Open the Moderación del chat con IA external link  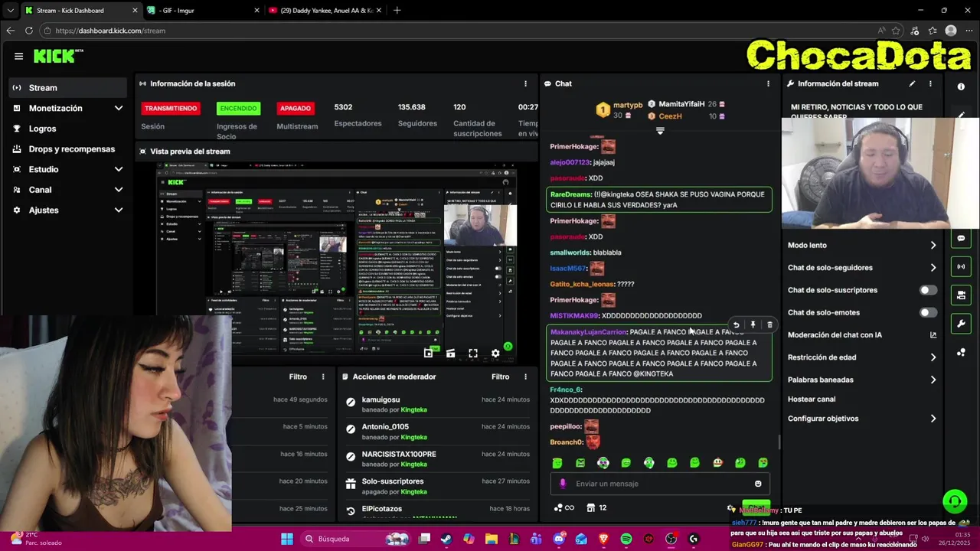[x=933, y=335]
